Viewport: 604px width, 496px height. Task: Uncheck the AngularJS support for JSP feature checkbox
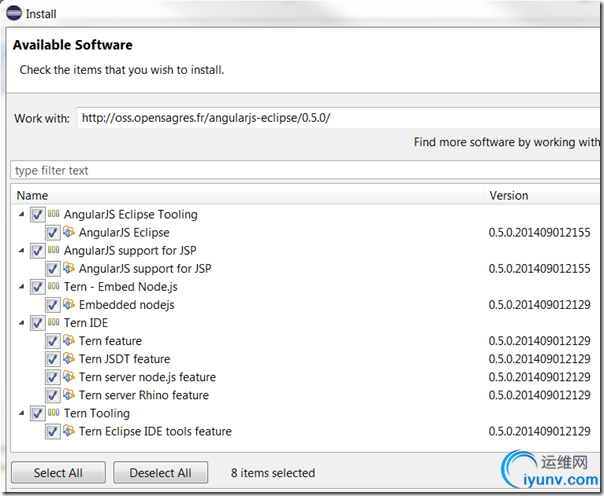[53, 268]
